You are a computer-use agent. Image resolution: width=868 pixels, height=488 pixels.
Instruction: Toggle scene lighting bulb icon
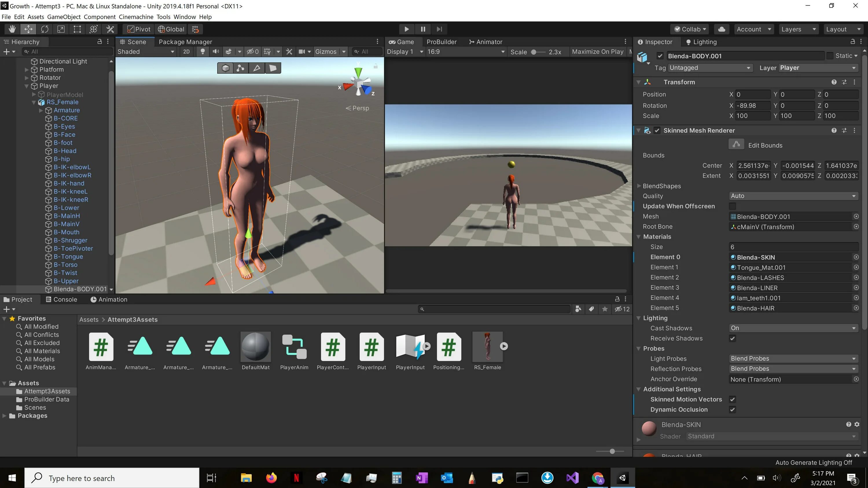[203, 51]
